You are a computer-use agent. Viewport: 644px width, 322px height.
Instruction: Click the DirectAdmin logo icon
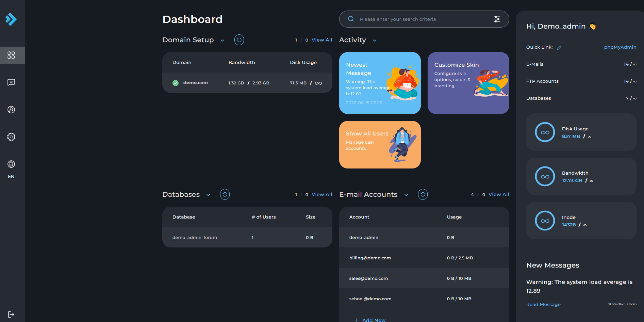(11, 19)
